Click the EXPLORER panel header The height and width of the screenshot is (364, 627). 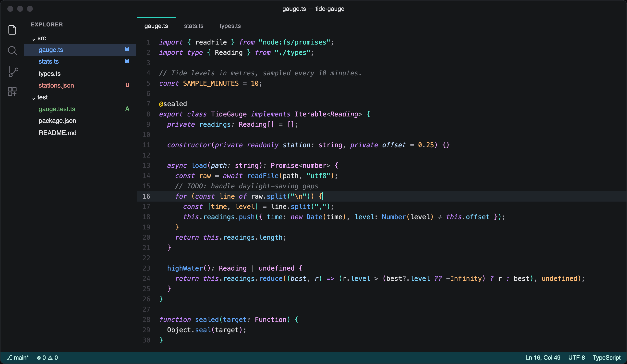click(x=47, y=24)
